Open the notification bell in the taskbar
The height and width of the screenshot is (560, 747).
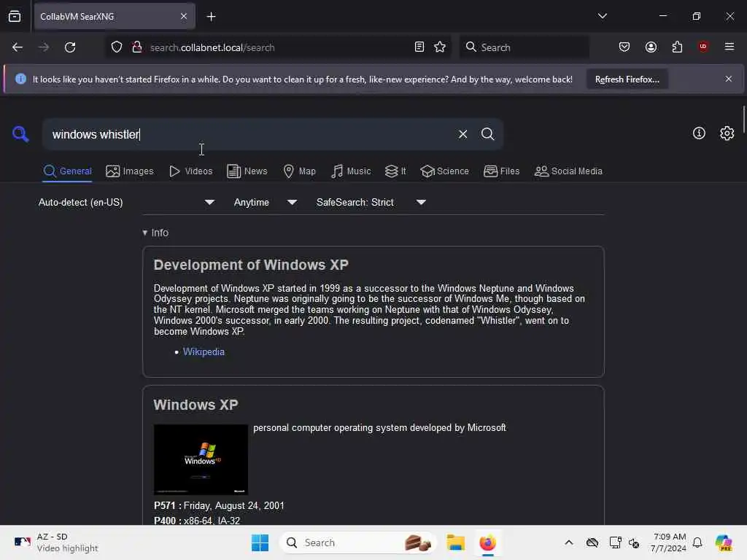(x=697, y=542)
